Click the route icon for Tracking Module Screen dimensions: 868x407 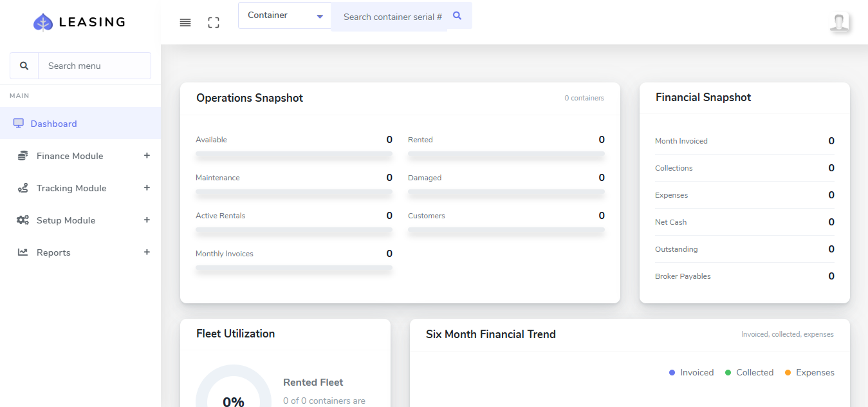pyautogui.click(x=23, y=188)
